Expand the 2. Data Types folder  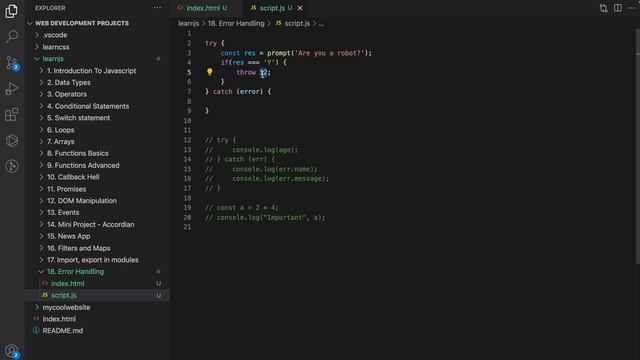(69, 82)
